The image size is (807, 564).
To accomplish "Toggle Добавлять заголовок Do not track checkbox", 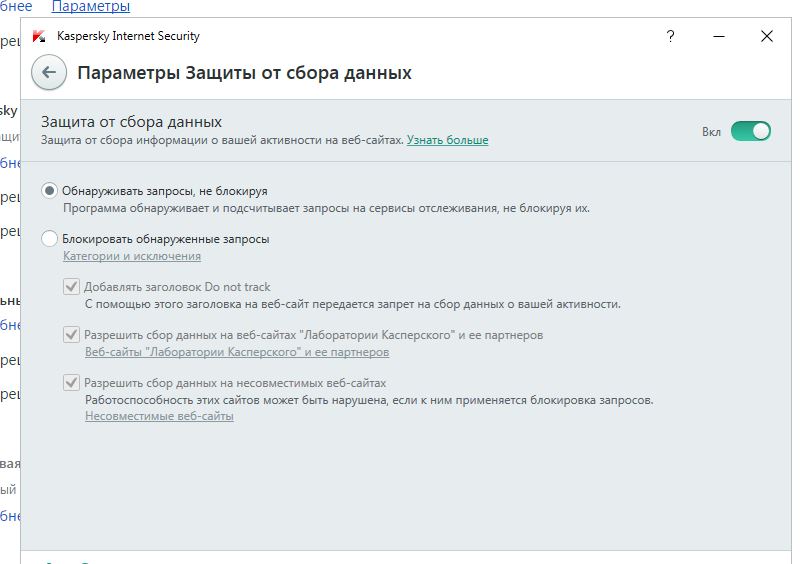I will click(71, 287).
